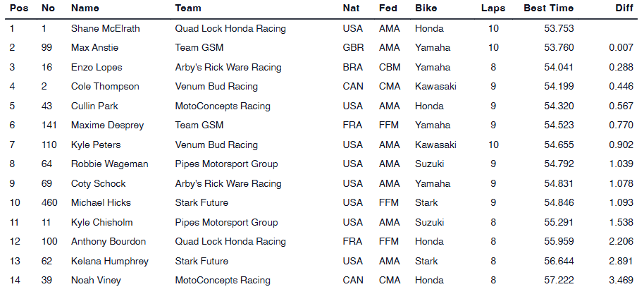Select rider name Shane McElrath
This screenshot has height=294, width=644.
coord(105,29)
